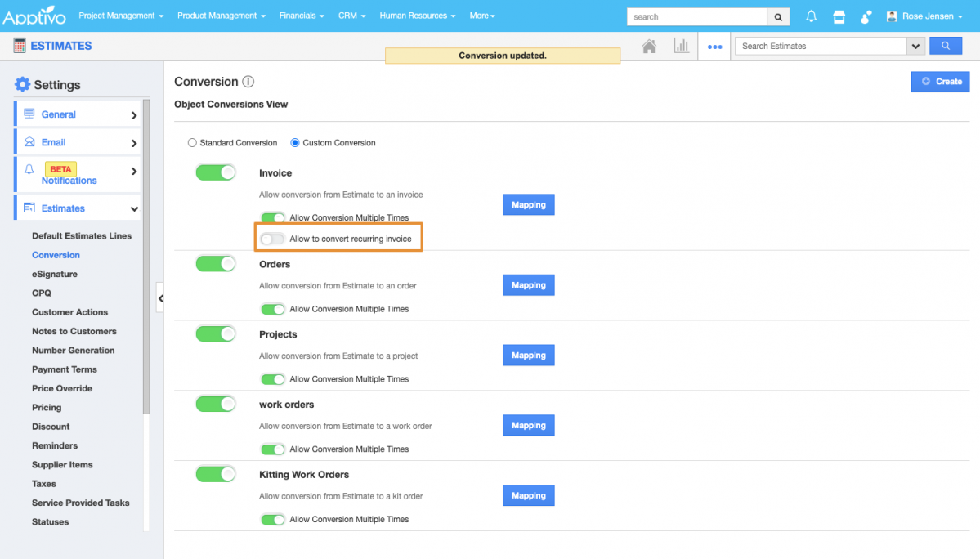Open the Financials menu

coord(301,16)
